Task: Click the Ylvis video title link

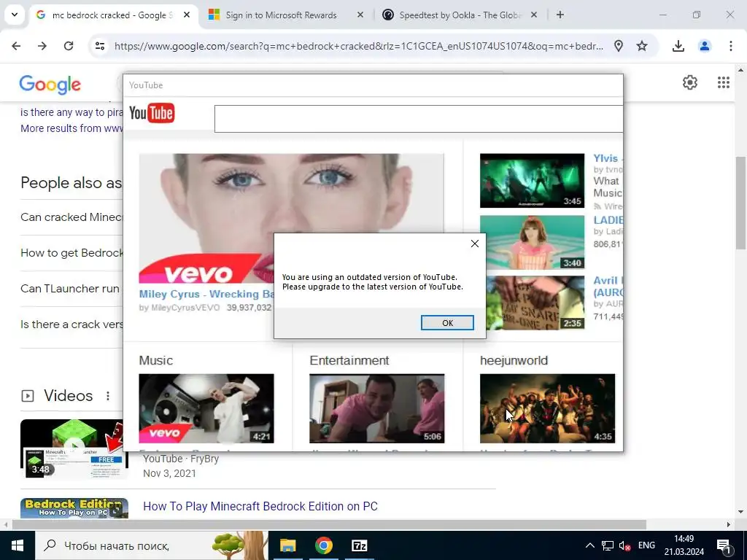Action: coord(608,158)
